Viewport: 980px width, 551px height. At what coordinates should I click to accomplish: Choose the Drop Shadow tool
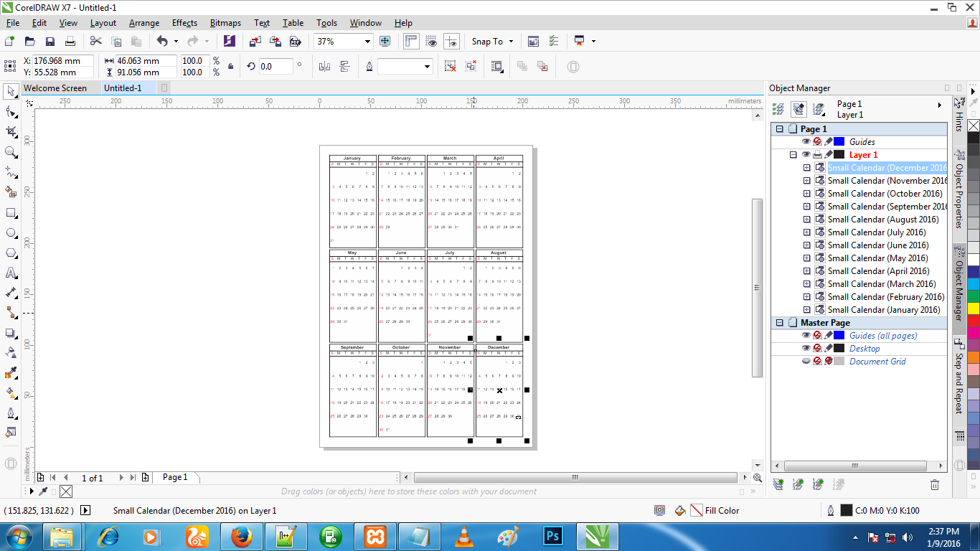11,333
